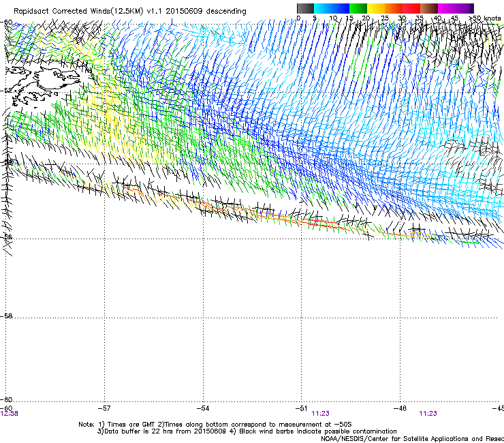Click the 11:23 timestamp beneath the -51 label
The height and width of the screenshot is (443, 504).
[x=321, y=414]
